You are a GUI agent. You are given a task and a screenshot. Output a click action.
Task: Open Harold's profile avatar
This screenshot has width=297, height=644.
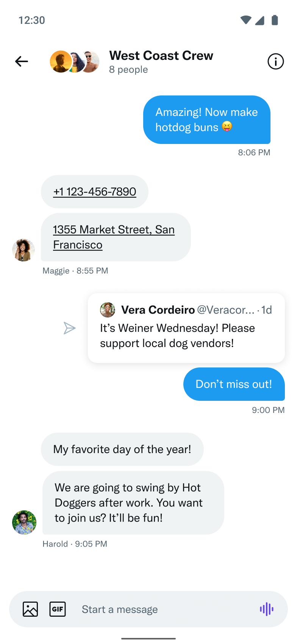coord(24,522)
